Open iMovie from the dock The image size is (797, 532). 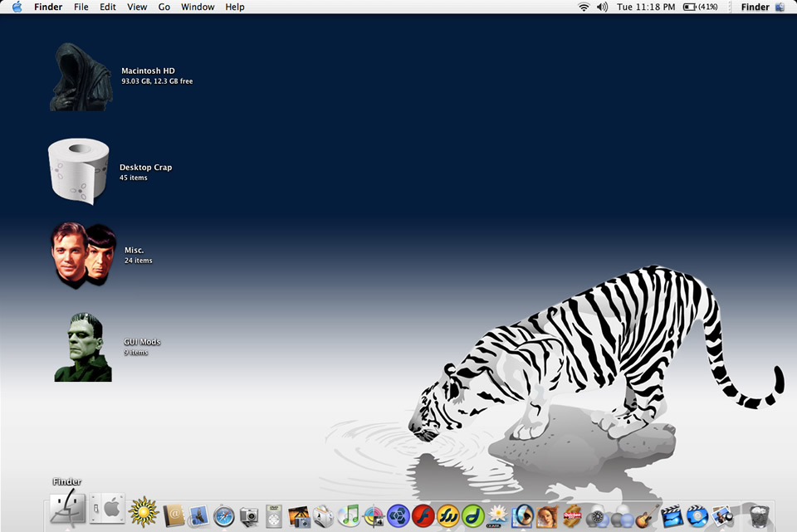pyautogui.click(x=672, y=516)
